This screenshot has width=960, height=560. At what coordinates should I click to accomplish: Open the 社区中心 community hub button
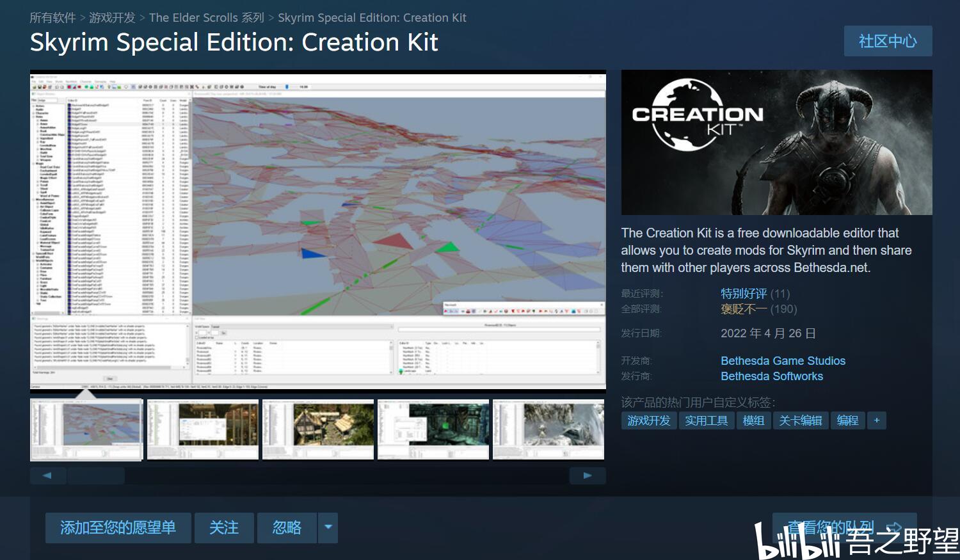(888, 41)
